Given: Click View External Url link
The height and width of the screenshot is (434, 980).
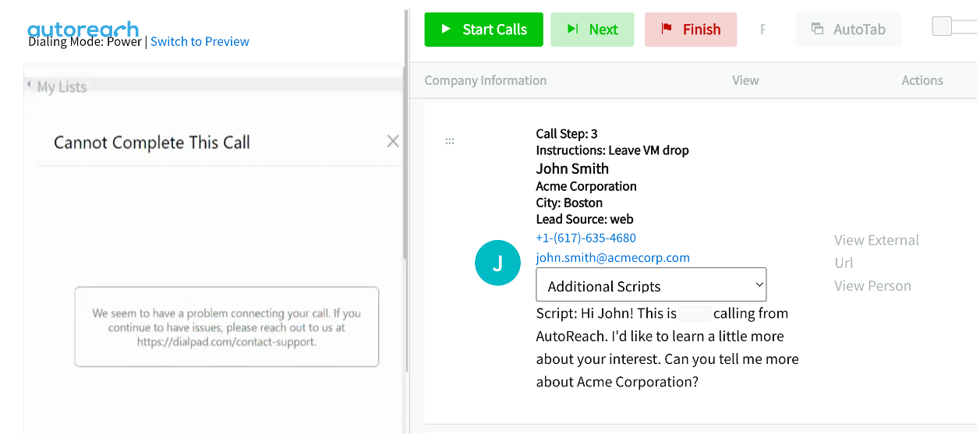Looking at the screenshot, I should (876, 251).
